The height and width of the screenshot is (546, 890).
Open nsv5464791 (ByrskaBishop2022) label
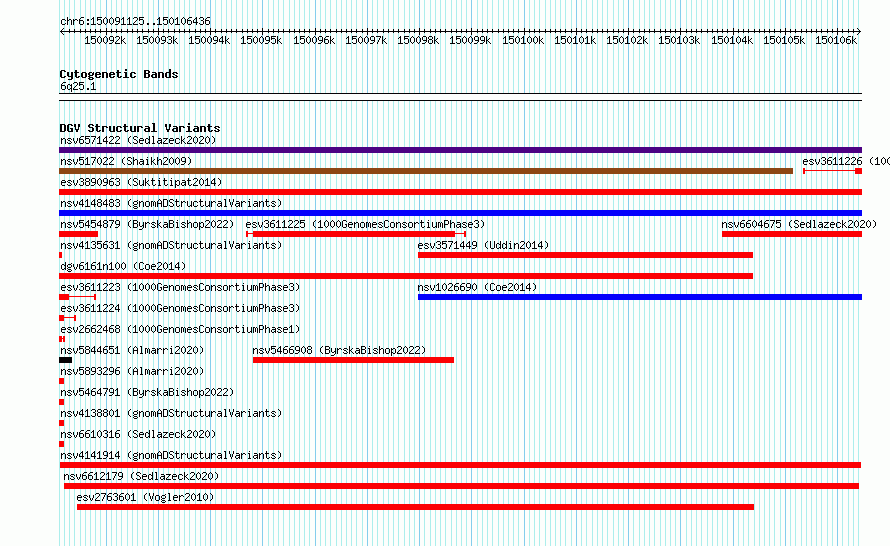tap(147, 392)
